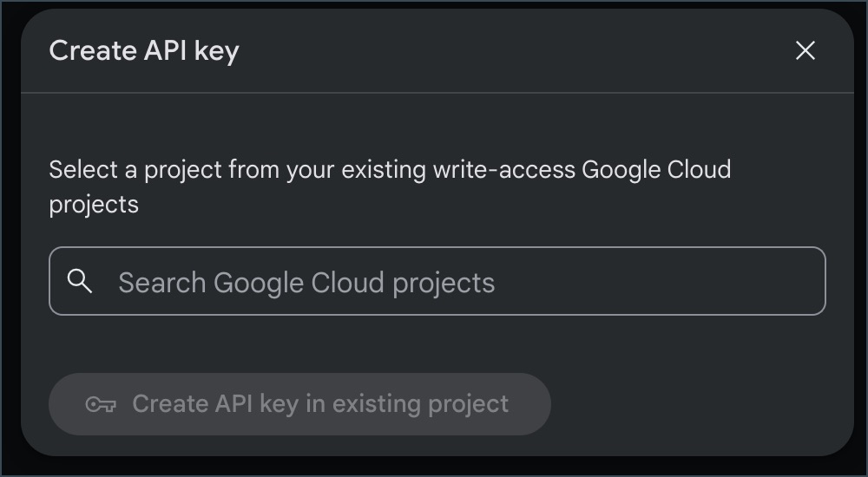Screen dimensions: 868x477
Task: Dismiss dialog using the X icon
Action: pyautogui.click(x=805, y=50)
